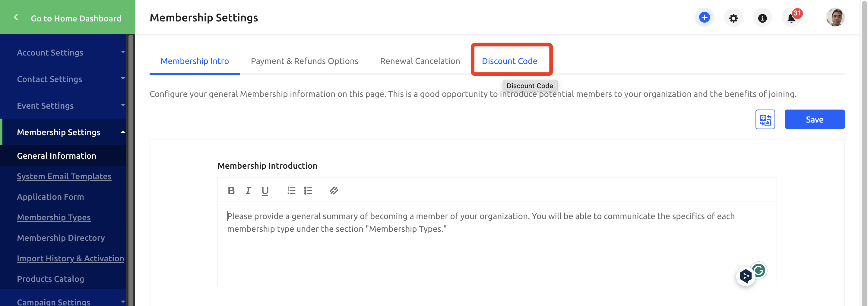Toggle underline formatting in editor
The width and height of the screenshot is (868, 306).
pyautogui.click(x=265, y=191)
